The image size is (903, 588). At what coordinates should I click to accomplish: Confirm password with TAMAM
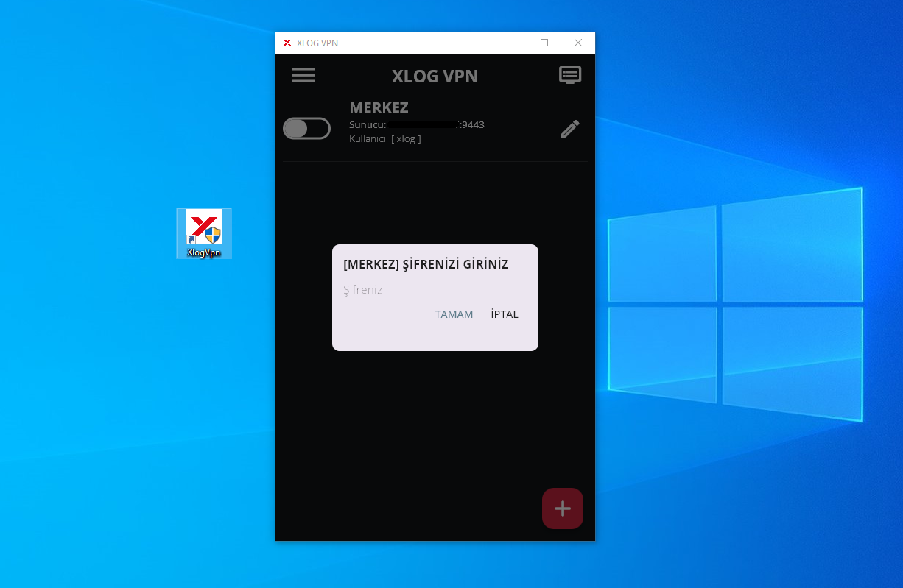pyautogui.click(x=454, y=314)
